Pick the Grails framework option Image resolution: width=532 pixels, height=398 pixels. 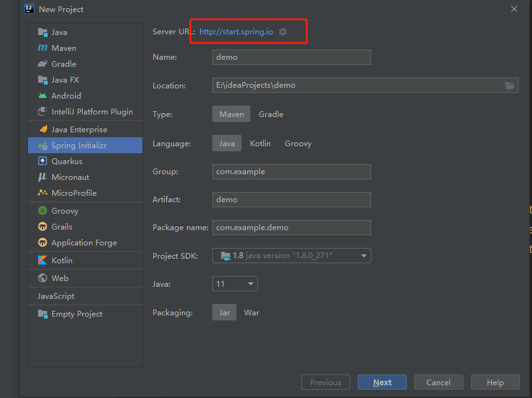pos(62,226)
